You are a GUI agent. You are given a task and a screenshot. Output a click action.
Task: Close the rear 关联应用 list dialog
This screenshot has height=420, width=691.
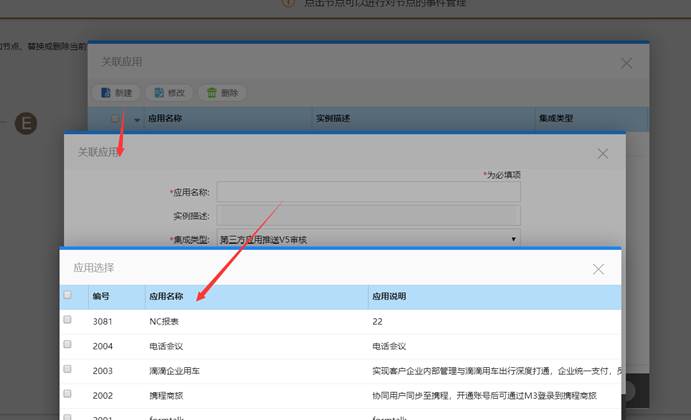[x=626, y=63]
